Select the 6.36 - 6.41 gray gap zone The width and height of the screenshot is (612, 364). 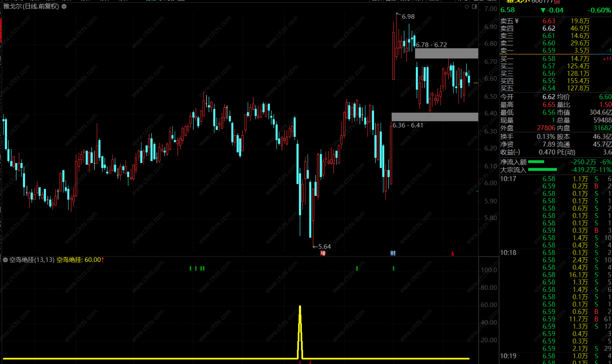click(435, 117)
